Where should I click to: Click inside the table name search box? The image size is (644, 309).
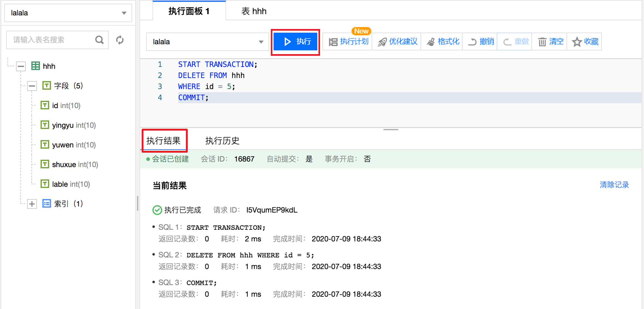click(x=52, y=40)
